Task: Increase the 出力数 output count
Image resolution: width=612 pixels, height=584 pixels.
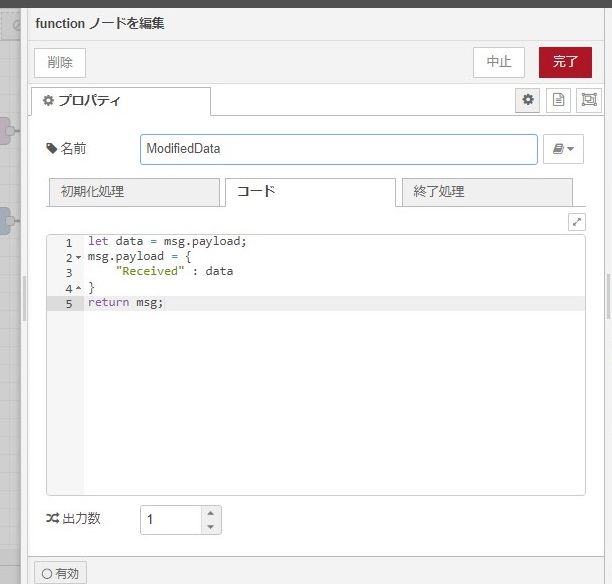Action: [211, 513]
